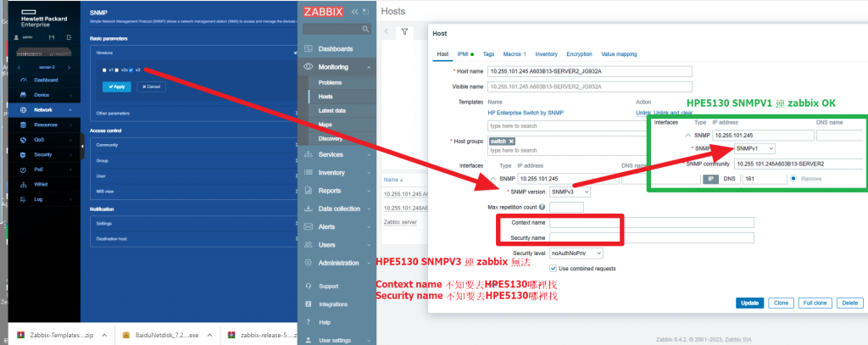Click the Apply button in HPE SNMP

[x=117, y=87]
